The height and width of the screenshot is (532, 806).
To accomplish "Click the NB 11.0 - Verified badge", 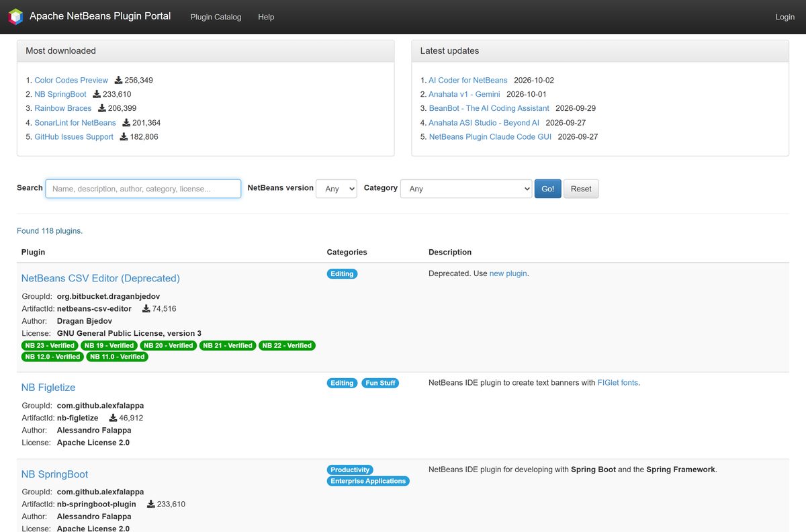I will coord(117,357).
